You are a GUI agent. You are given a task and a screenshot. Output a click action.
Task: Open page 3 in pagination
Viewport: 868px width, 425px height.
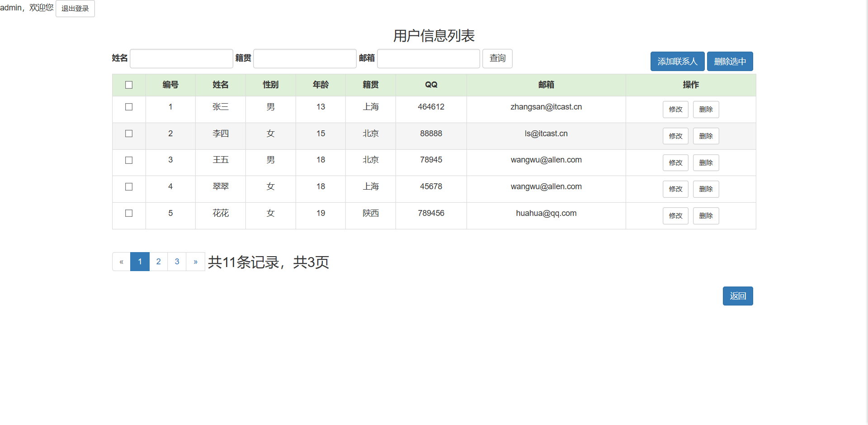pyautogui.click(x=177, y=262)
